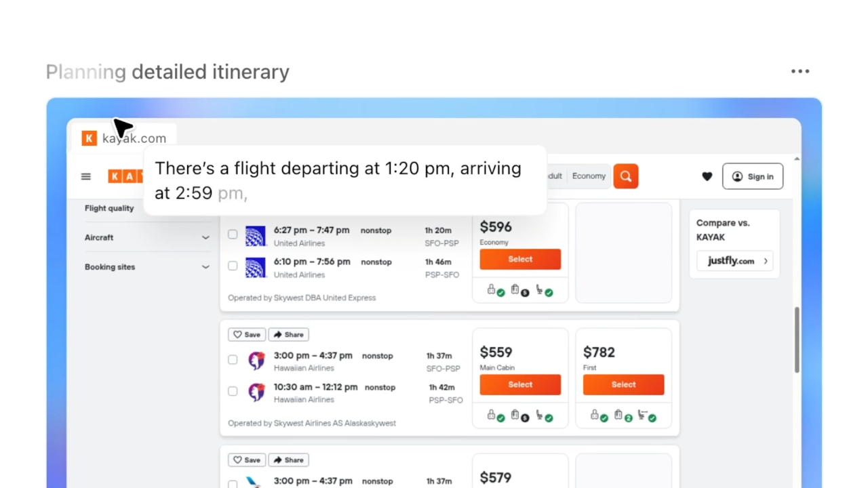This screenshot has height=488, width=868.
Task: Click seat selection icon under $782 fare
Action: 646,416
